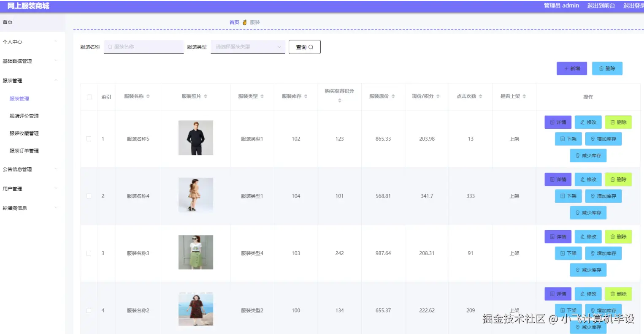This screenshot has width=644, height=334.
Task: Click the top 删除 batch delete button
Action: point(607,68)
